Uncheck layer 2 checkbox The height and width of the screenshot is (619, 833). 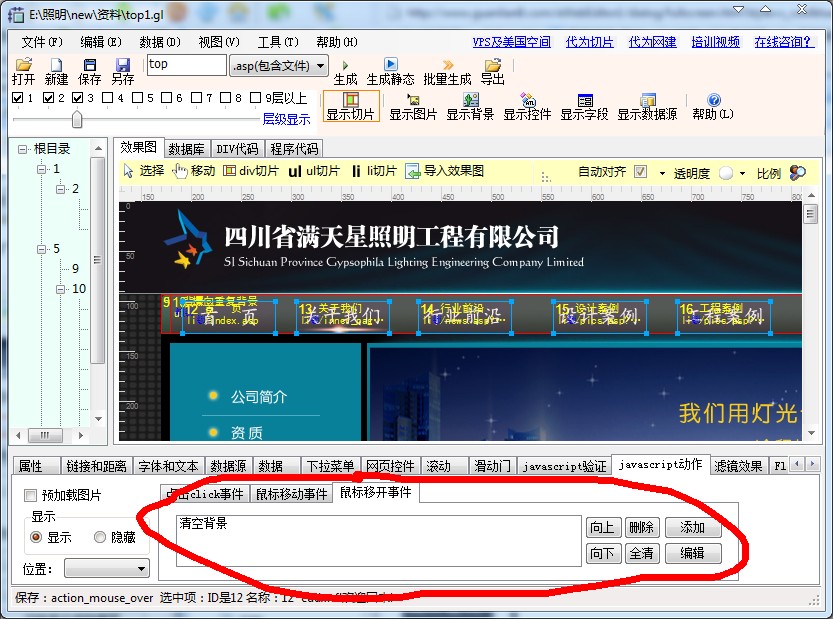tap(48, 98)
